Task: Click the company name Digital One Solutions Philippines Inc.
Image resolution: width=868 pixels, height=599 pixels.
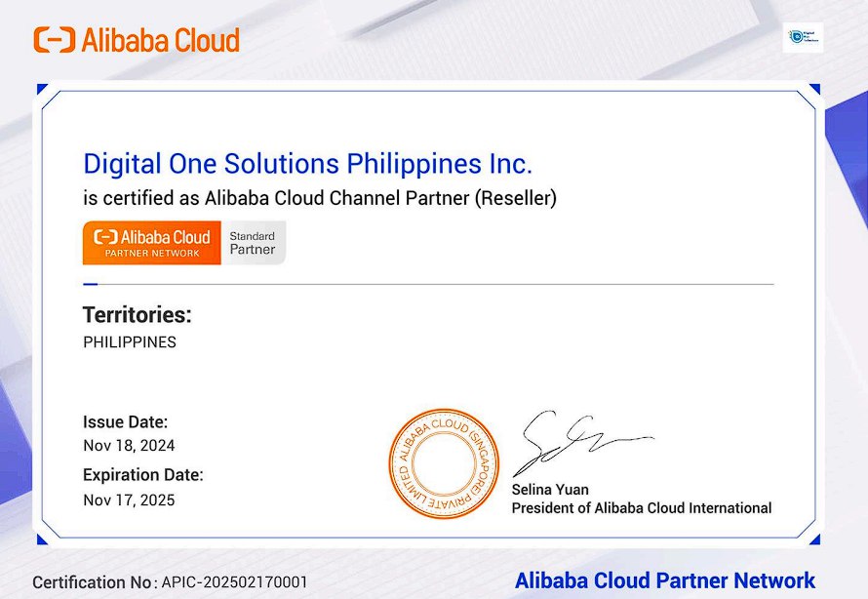Action: point(307,164)
